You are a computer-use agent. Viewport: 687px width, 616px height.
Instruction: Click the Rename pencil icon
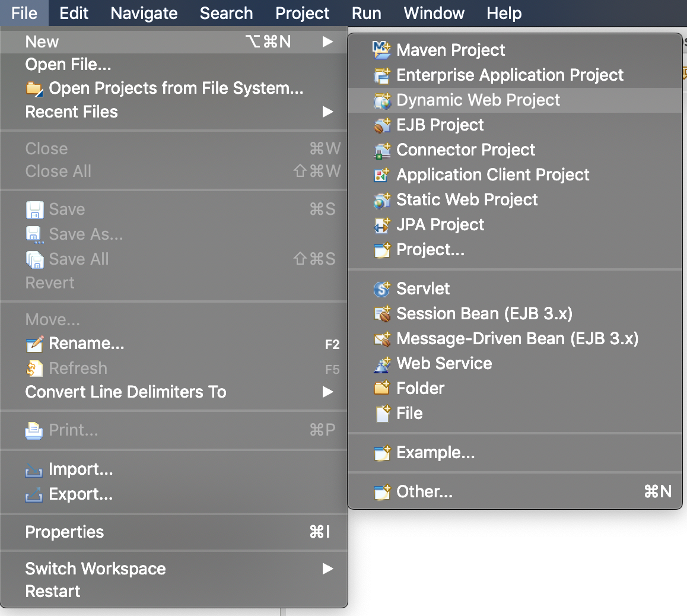click(34, 344)
